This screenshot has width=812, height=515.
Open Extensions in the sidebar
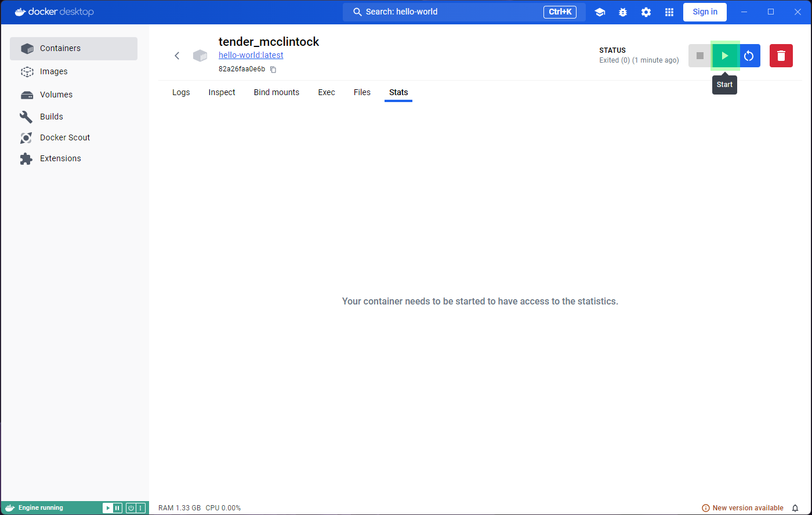tap(74, 158)
